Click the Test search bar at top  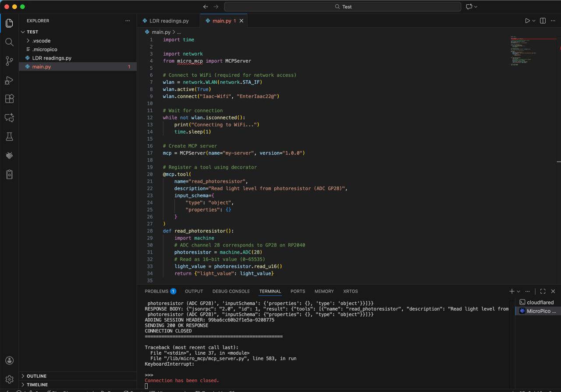(x=343, y=7)
